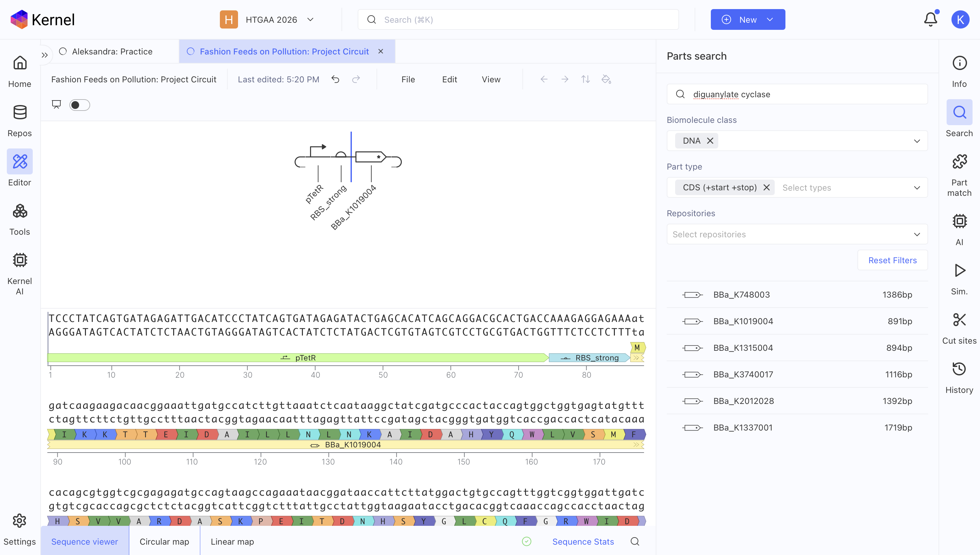Click the paint bucket fill icon

(x=606, y=79)
